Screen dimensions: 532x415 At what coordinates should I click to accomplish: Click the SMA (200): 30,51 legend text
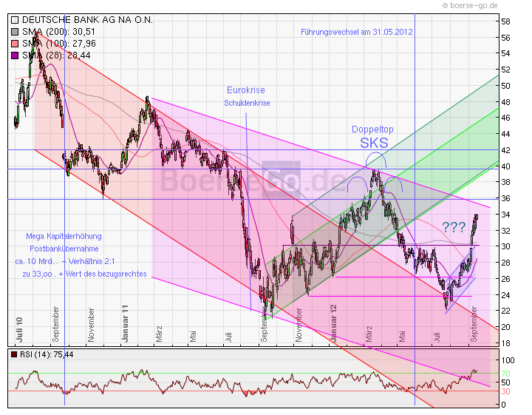tap(58, 32)
